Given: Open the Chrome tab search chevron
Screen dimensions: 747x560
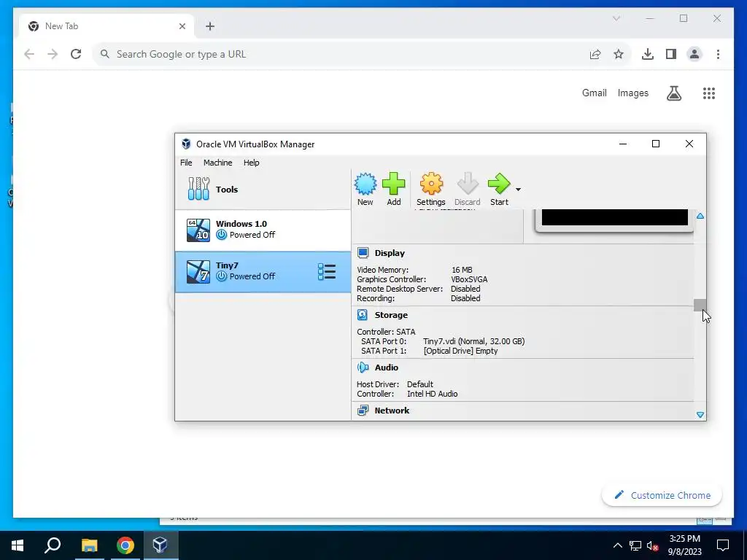Looking at the screenshot, I should (616, 18).
